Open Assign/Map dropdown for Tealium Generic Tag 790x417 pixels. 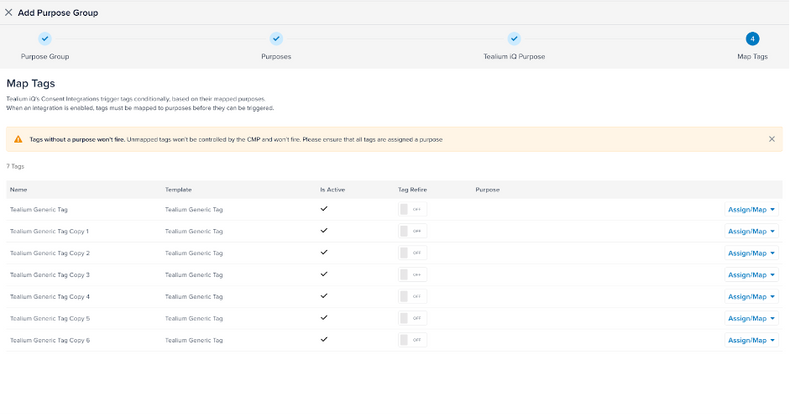point(751,209)
